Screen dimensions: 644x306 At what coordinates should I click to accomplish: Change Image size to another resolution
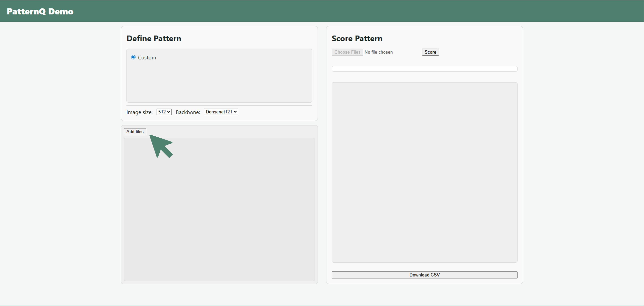coord(164,112)
